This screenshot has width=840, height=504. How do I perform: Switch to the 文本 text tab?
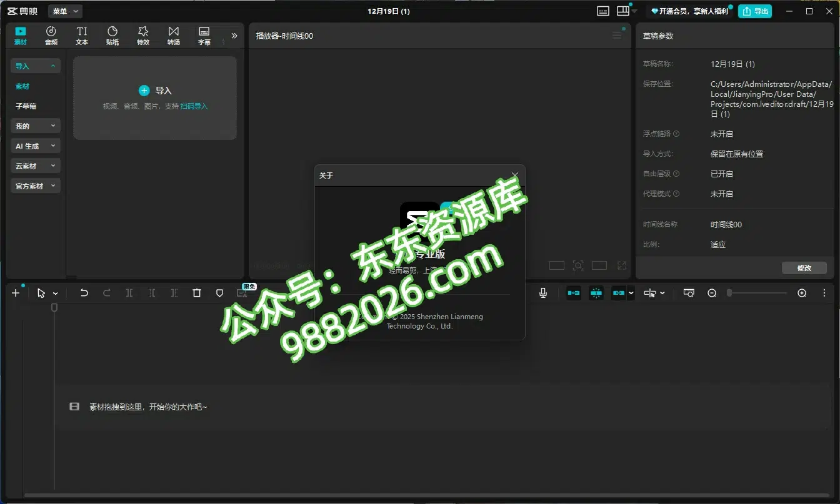pyautogui.click(x=82, y=36)
